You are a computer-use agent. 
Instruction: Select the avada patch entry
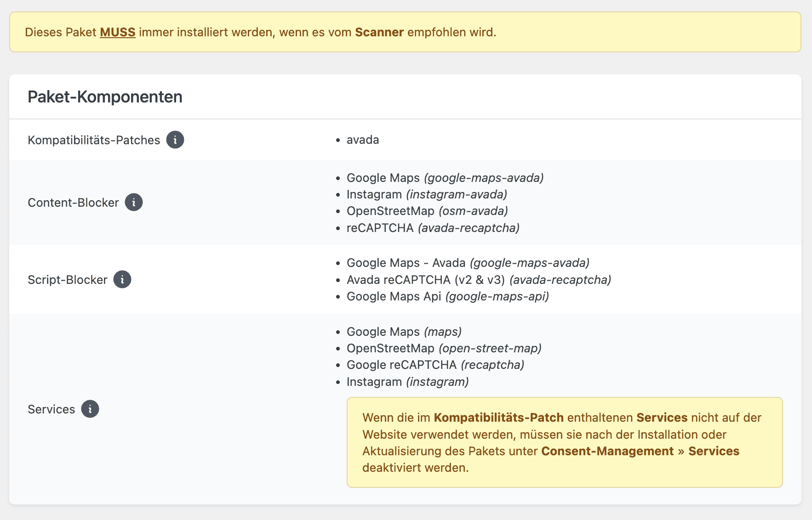click(363, 140)
